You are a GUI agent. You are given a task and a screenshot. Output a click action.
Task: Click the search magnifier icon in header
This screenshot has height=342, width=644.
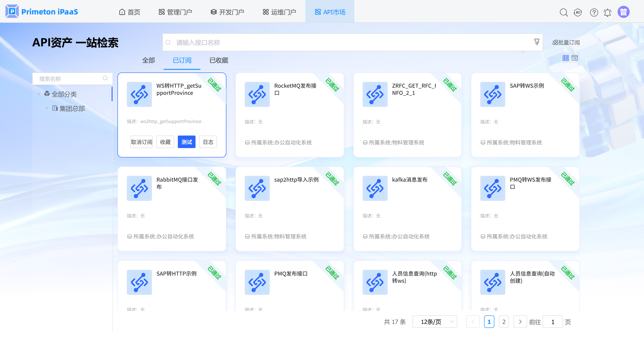point(563,12)
